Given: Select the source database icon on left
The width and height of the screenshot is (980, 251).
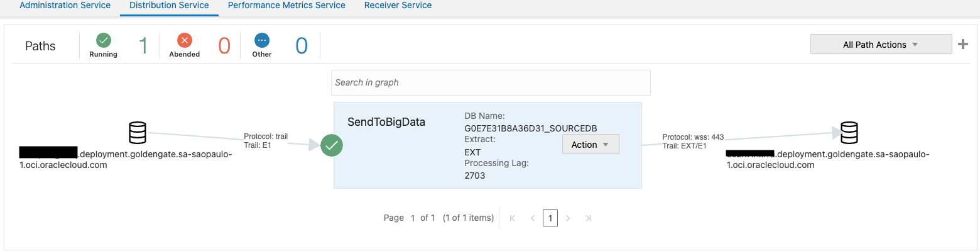Looking at the screenshot, I should click(137, 133).
